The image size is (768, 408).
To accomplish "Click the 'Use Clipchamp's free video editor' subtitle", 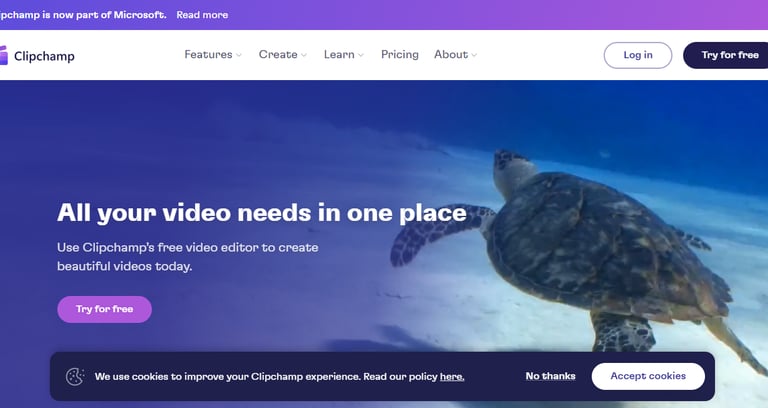I will point(188,257).
